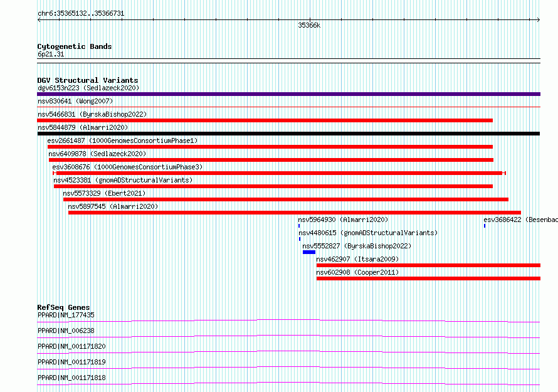Open esv2661487 (1000GenomesConsortiumPhase1) label
558x392 pixels.
[x=122, y=140]
